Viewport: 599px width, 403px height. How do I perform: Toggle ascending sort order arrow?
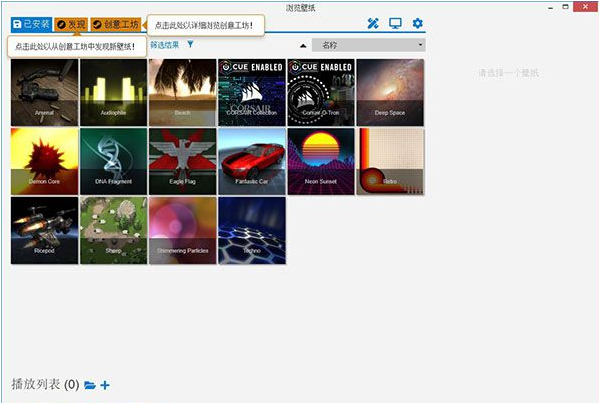(303, 46)
